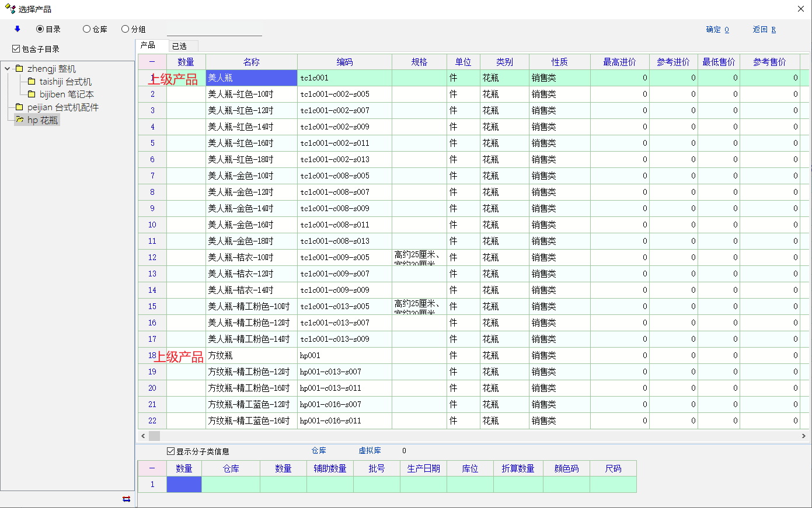This screenshot has height=508, width=812.
Task: Select the 分组 radio button
Action: (x=126, y=29)
